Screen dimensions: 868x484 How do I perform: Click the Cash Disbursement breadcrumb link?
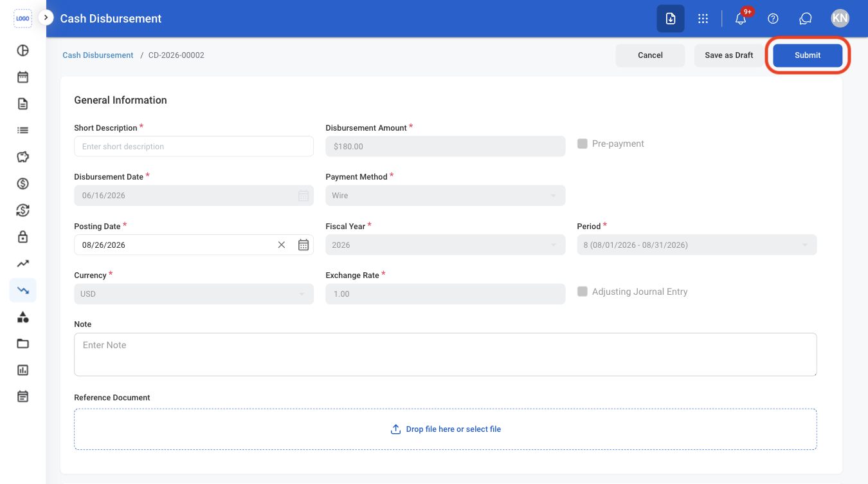[98, 55]
